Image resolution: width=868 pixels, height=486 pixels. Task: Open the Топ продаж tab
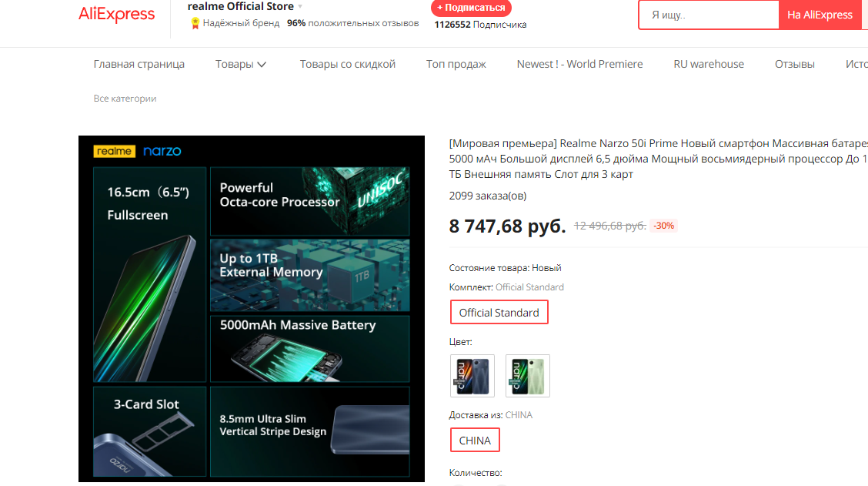pos(456,64)
